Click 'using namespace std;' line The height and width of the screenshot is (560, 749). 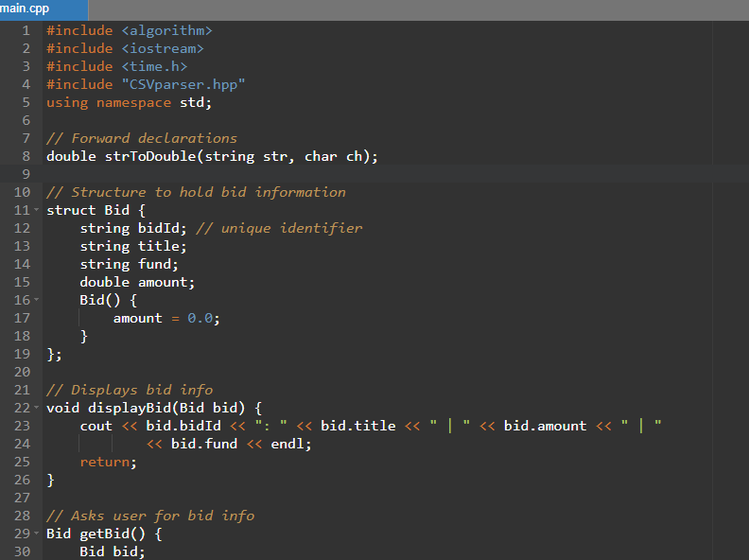click(129, 103)
